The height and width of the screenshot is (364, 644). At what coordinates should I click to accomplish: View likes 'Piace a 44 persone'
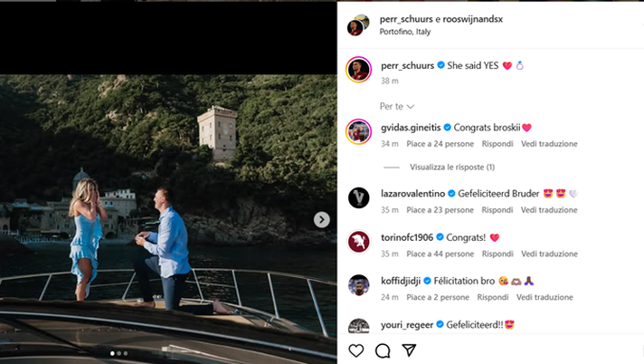coord(440,254)
